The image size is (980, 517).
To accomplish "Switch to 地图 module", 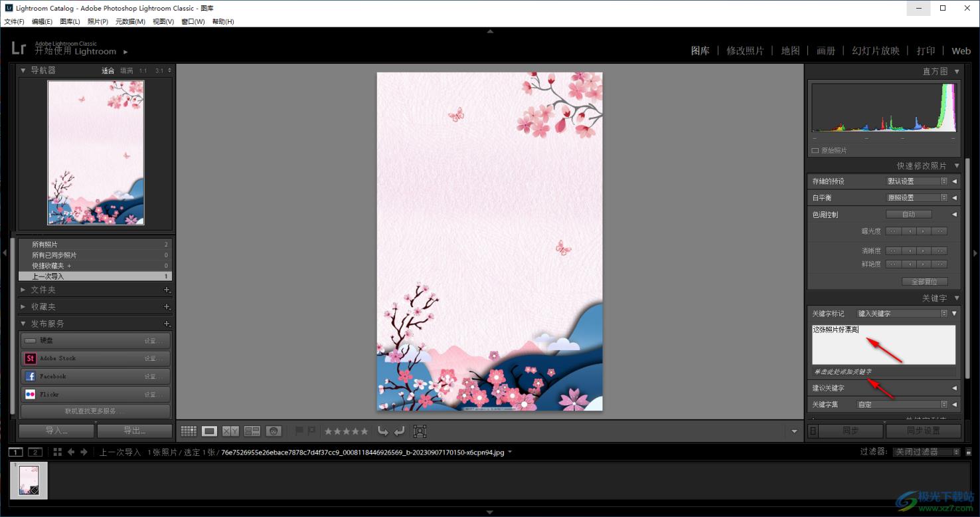I will [x=790, y=51].
